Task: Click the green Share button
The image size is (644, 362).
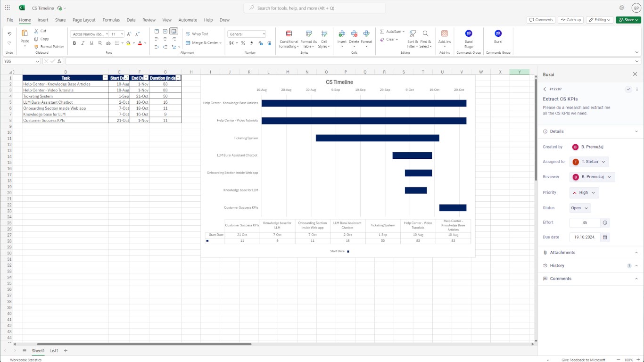Action: coord(628,20)
